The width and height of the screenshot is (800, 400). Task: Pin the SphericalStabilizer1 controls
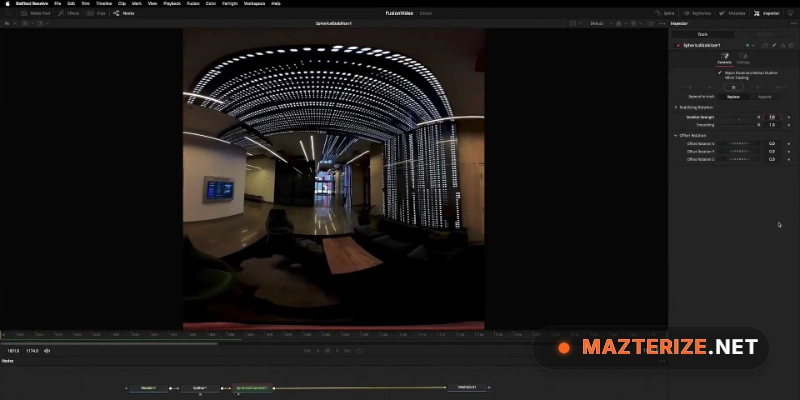point(773,45)
